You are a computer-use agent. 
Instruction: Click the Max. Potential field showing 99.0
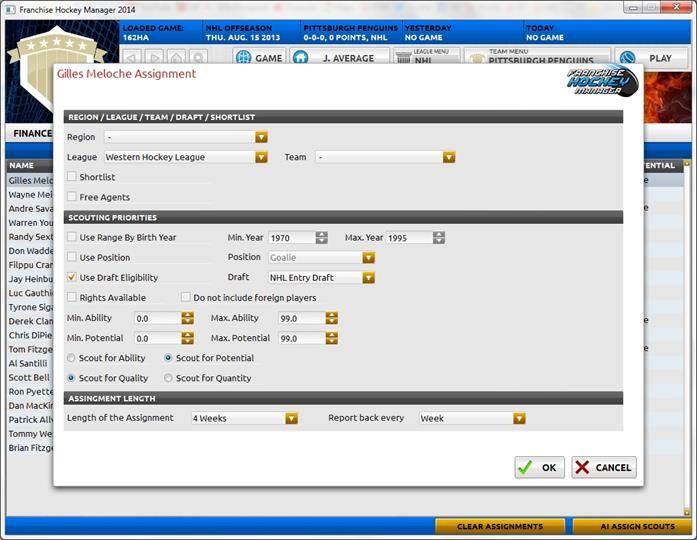(302, 338)
